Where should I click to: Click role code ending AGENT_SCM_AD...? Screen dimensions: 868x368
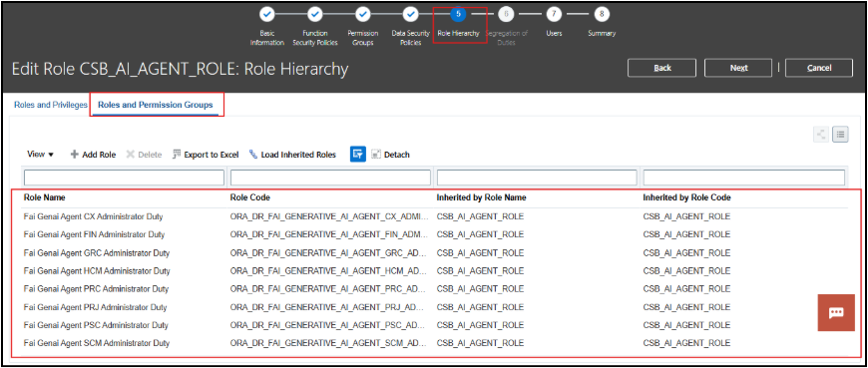click(329, 343)
